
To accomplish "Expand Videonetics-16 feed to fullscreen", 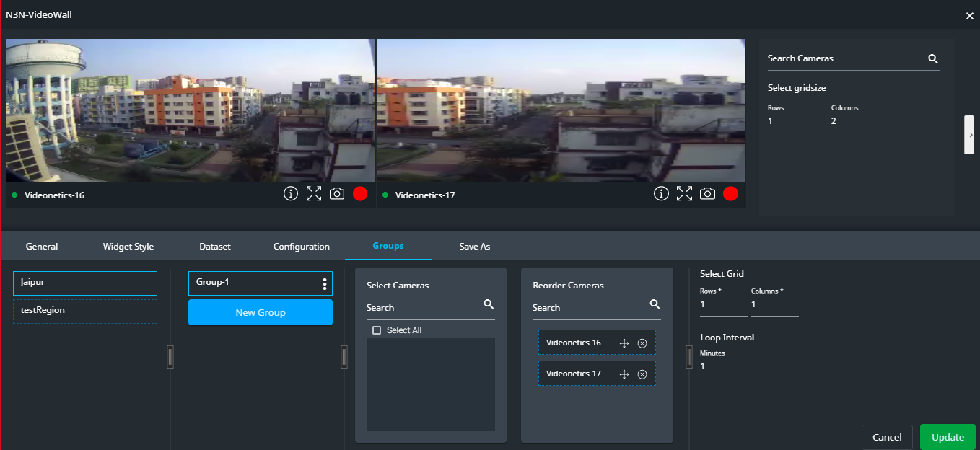I will pos(314,194).
